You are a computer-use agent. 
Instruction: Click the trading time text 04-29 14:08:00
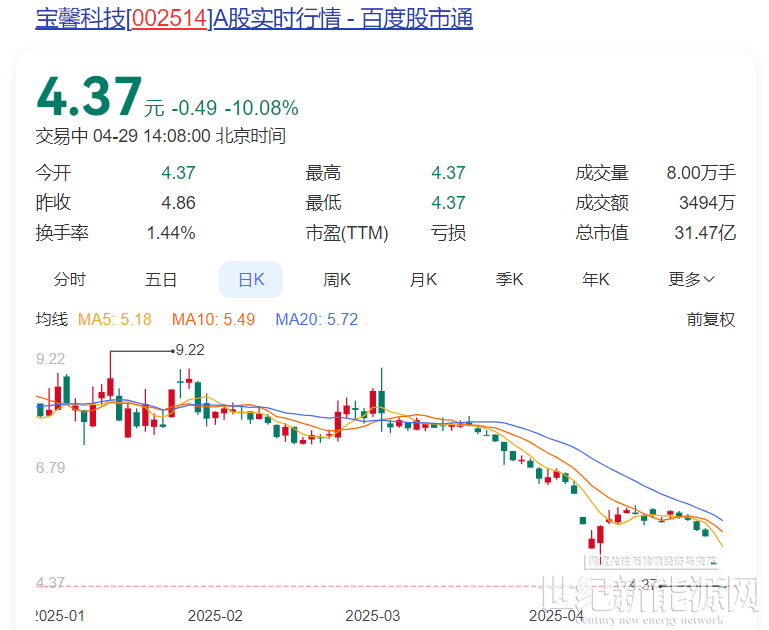pos(152,136)
